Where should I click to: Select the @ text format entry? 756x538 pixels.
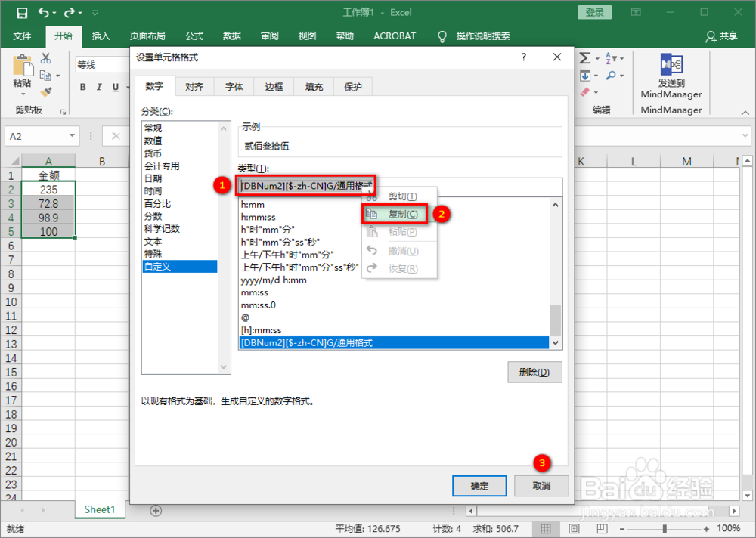click(x=394, y=317)
